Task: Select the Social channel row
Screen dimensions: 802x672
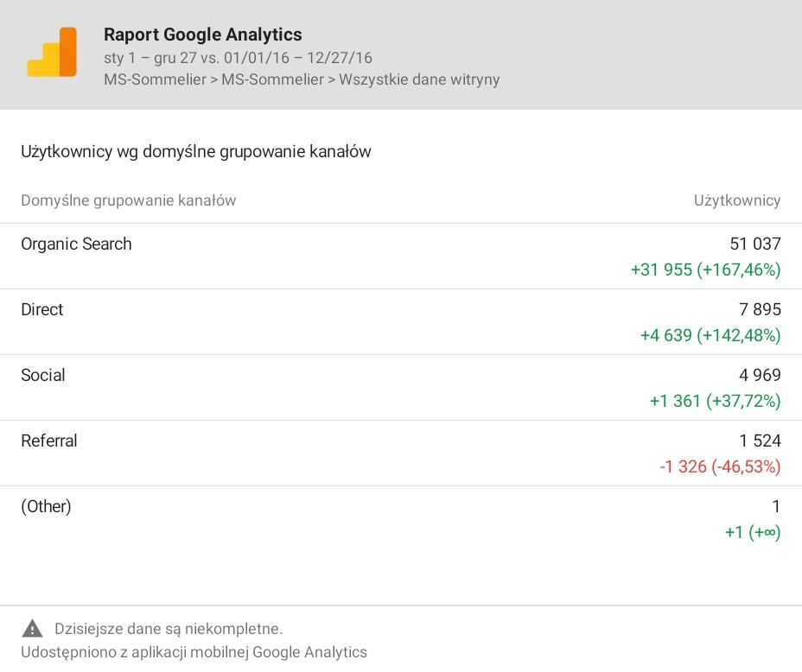Action: click(43, 376)
